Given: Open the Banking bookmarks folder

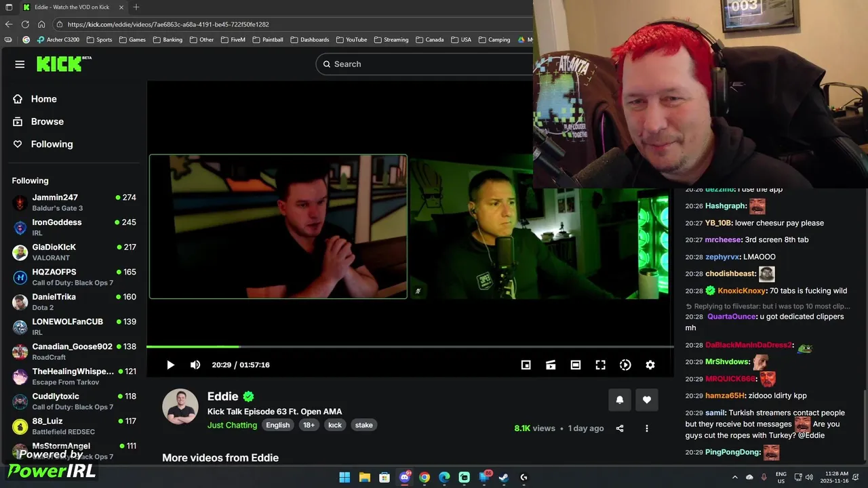Looking at the screenshot, I should [x=167, y=39].
